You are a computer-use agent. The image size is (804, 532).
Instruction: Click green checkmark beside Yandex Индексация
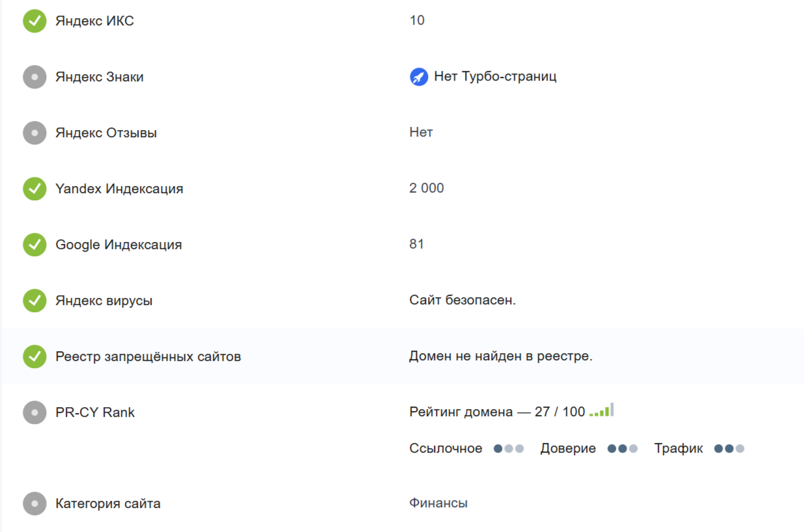click(x=34, y=189)
